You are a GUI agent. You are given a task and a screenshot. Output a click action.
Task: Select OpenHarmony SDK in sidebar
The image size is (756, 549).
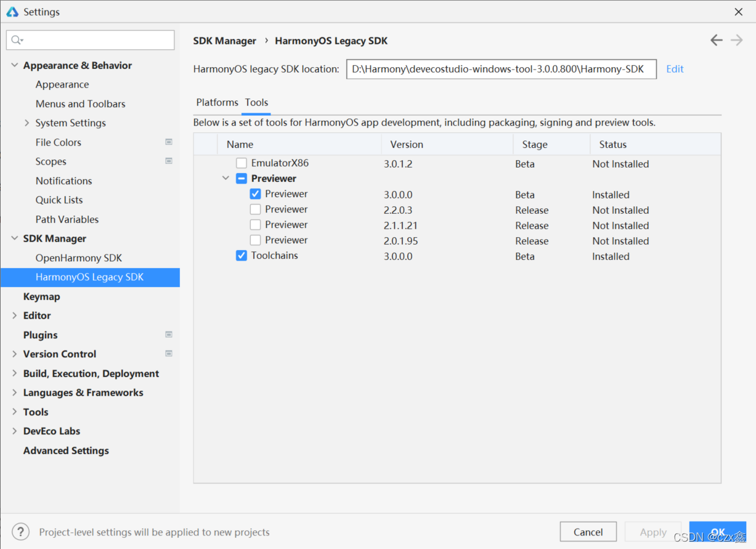pos(79,258)
